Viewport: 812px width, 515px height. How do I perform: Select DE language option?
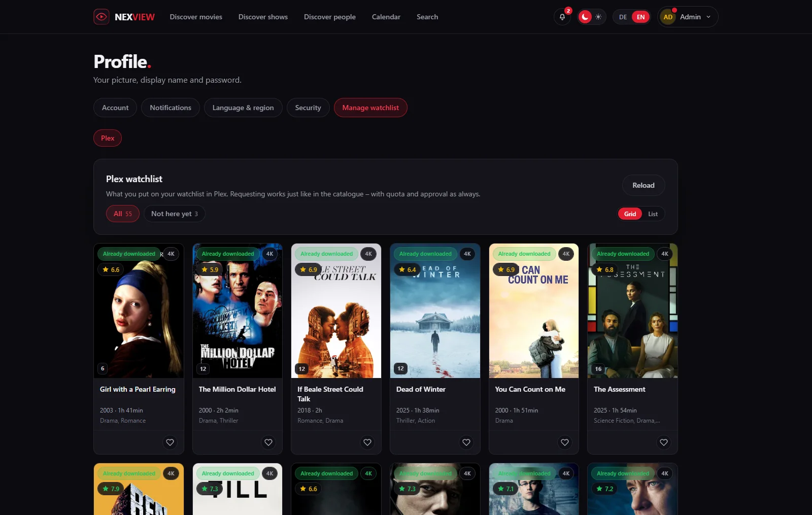(x=623, y=17)
